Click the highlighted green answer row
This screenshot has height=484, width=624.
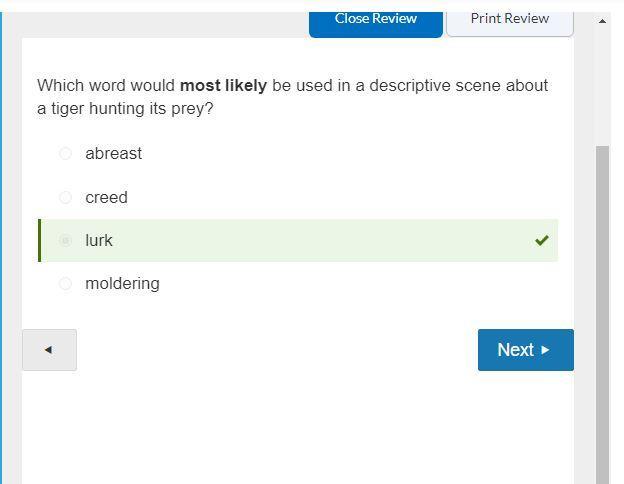coord(300,240)
